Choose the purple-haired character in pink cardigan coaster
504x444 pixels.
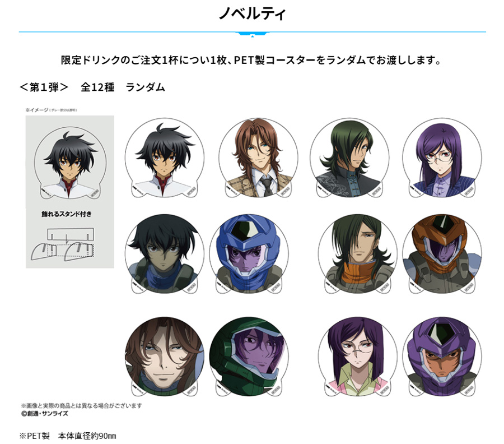tap(358, 357)
